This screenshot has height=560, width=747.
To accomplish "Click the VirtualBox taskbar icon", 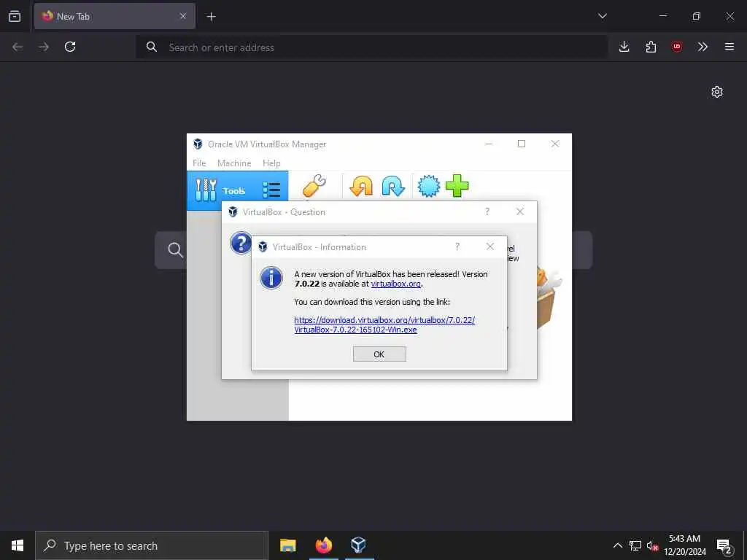I will 358,545.
